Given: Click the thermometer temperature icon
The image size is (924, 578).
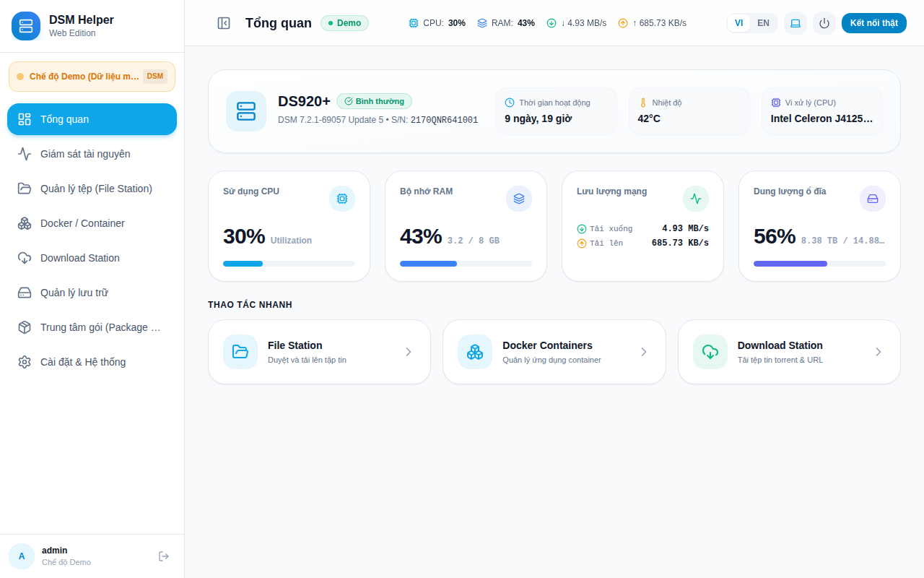Looking at the screenshot, I should tap(642, 103).
